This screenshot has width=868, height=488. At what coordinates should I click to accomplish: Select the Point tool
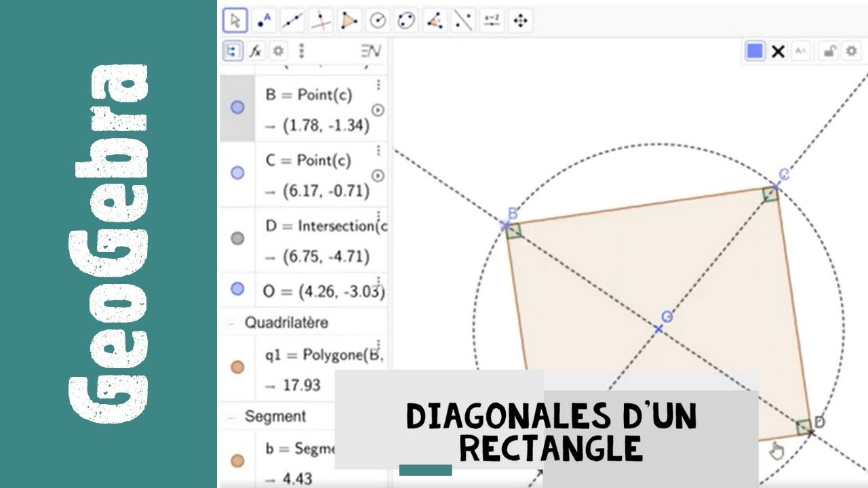click(x=264, y=21)
